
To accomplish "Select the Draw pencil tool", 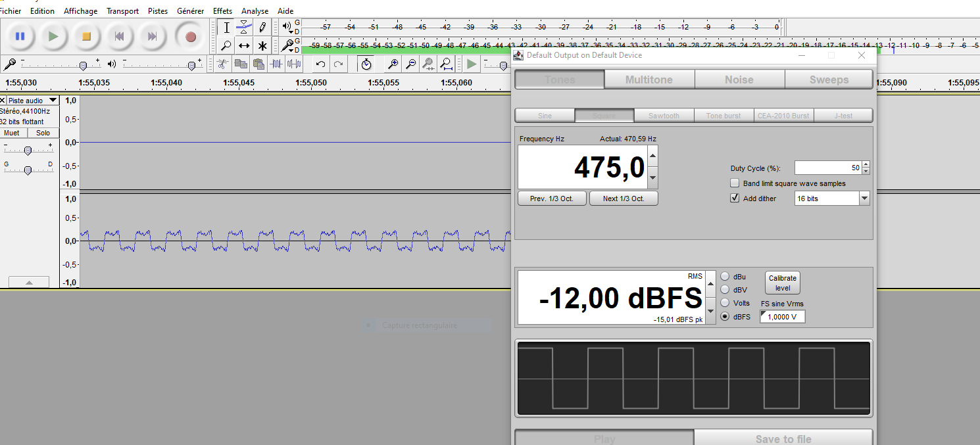I will pos(262,28).
